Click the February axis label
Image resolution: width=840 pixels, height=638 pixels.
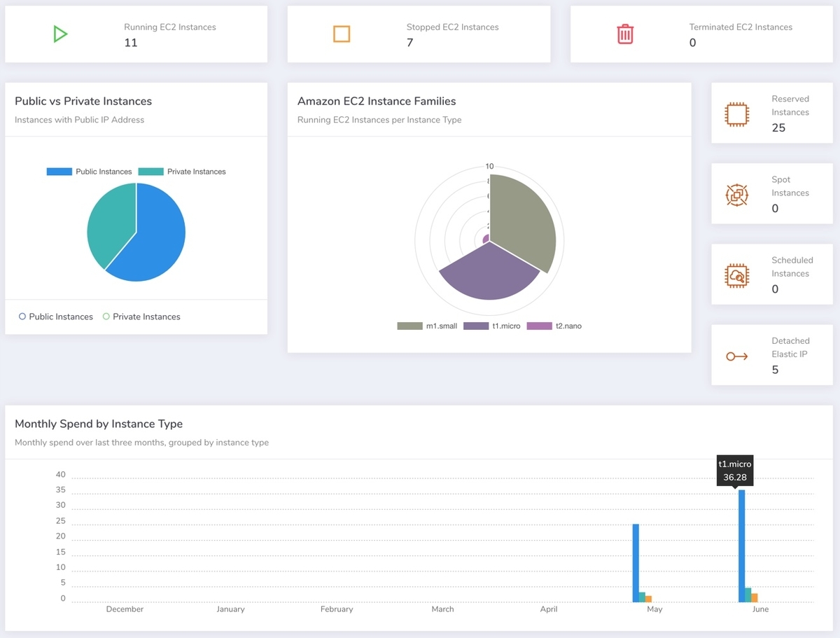(337, 609)
